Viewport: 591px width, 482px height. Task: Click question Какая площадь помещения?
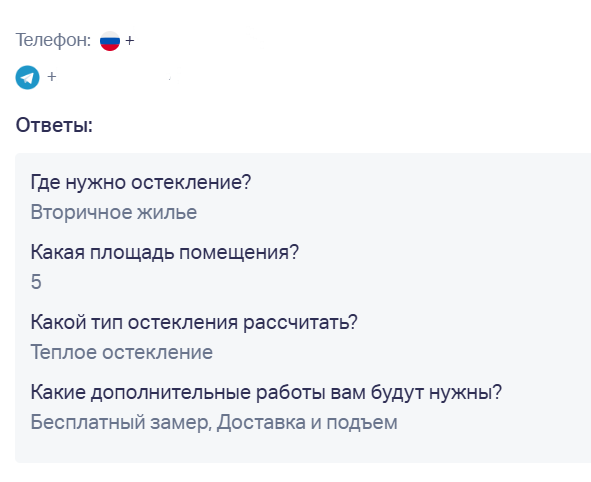(x=164, y=252)
